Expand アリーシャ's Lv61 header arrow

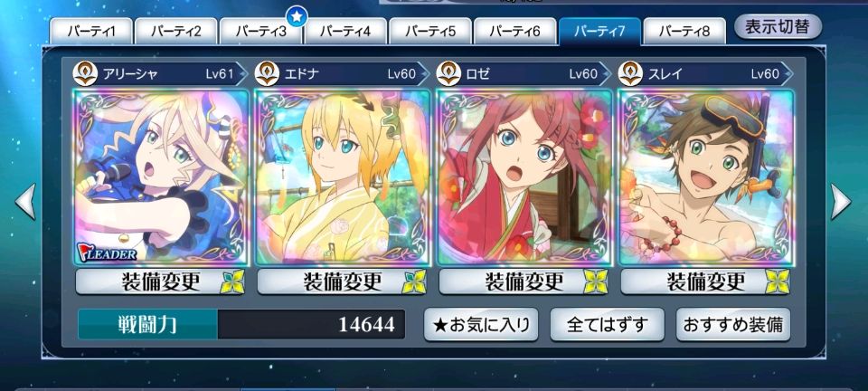point(241,73)
